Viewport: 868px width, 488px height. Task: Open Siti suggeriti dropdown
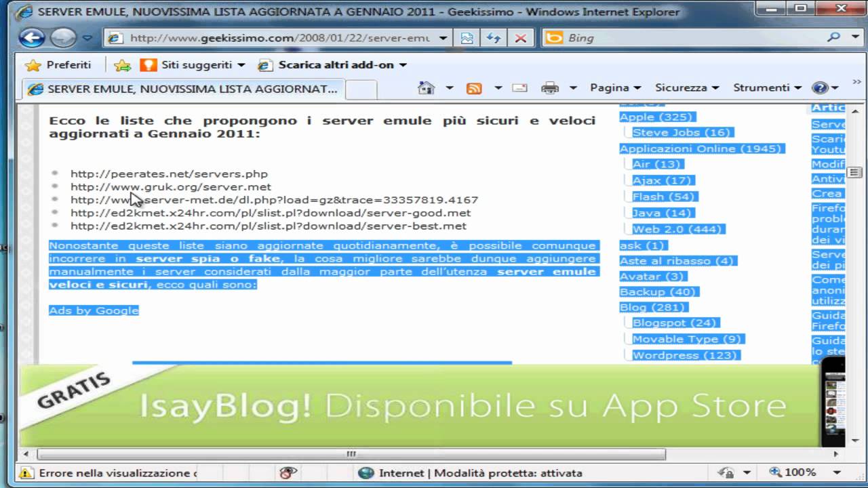point(193,65)
